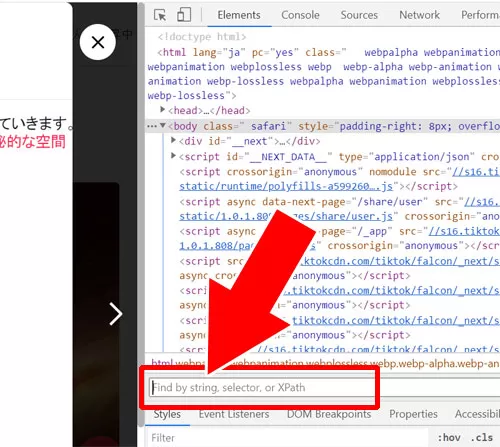The width and height of the screenshot is (500, 447).
Task: Close the overlay with the X button
Action: point(98,42)
